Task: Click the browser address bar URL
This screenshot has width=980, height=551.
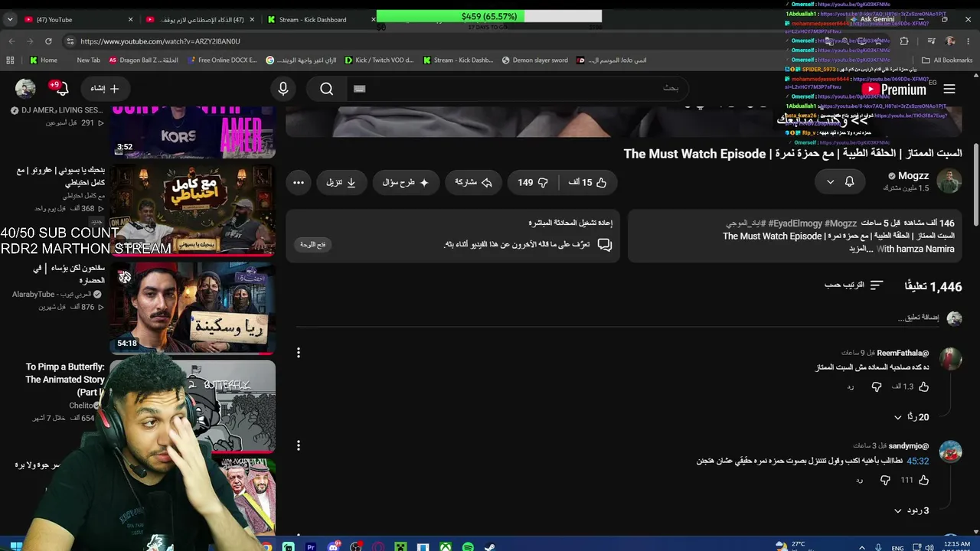Action: coord(160,41)
